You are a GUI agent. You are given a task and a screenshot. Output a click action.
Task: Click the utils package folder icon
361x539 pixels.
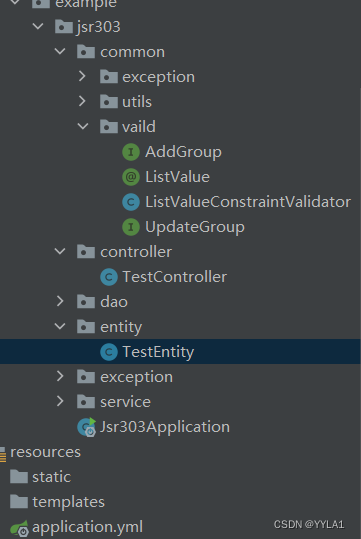click(x=109, y=101)
